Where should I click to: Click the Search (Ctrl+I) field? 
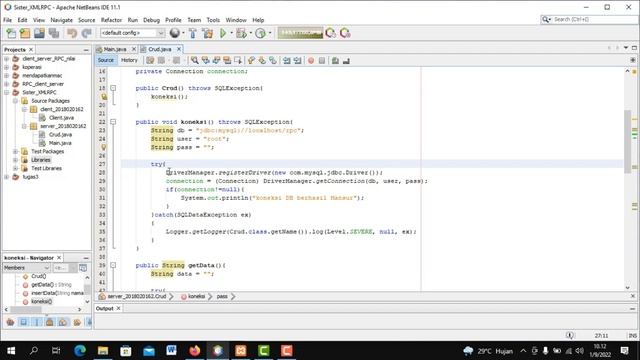tap(589, 19)
